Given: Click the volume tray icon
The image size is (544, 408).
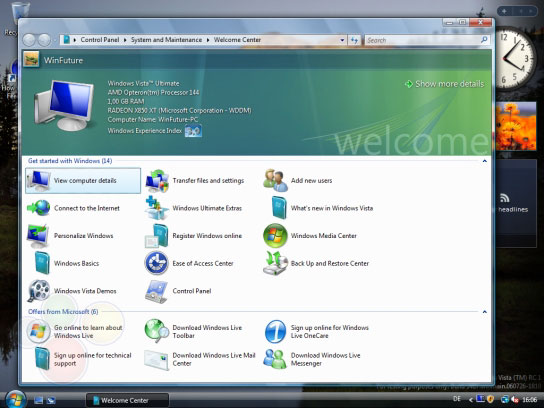Looking at the screenshot, I should [x=515, y=400].
